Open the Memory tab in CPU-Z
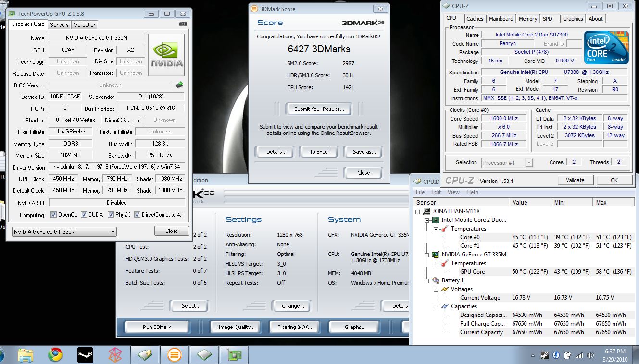 (528, 19)
